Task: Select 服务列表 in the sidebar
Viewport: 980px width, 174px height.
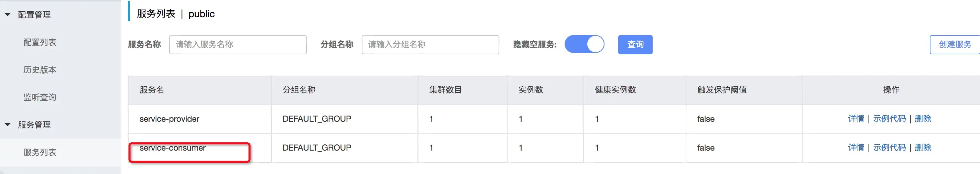Action: coord(40,152)
